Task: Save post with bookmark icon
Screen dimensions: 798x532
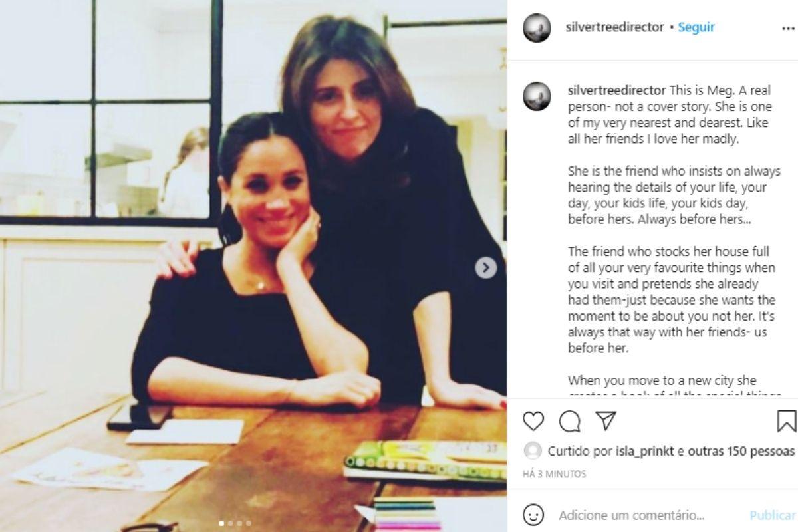Action: pos(787,421)
